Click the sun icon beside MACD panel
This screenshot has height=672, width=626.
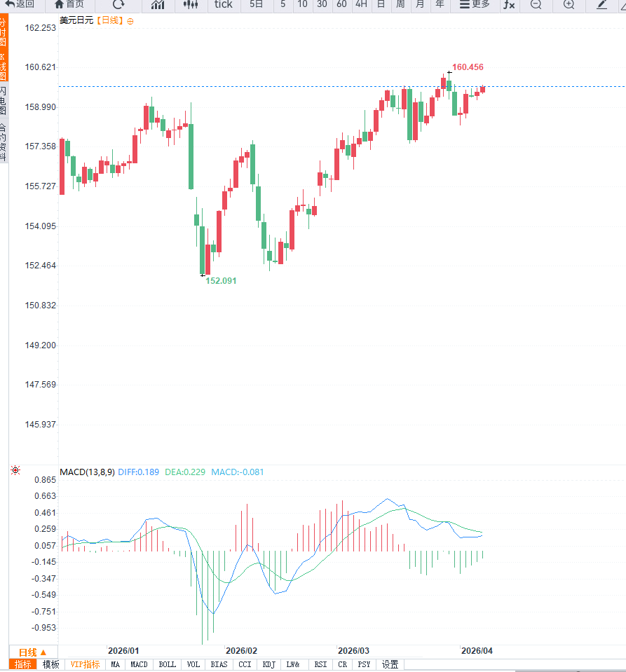point(15,471)
